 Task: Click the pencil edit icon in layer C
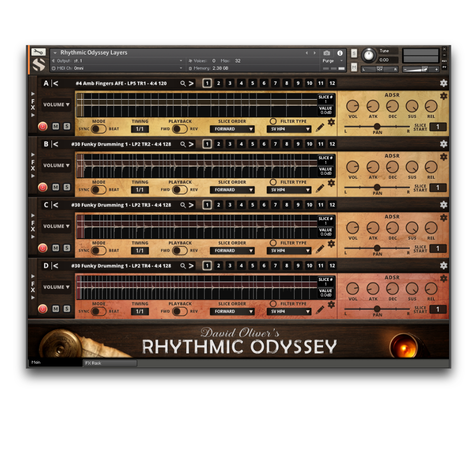pyautogui.click(x=320, y=249)
